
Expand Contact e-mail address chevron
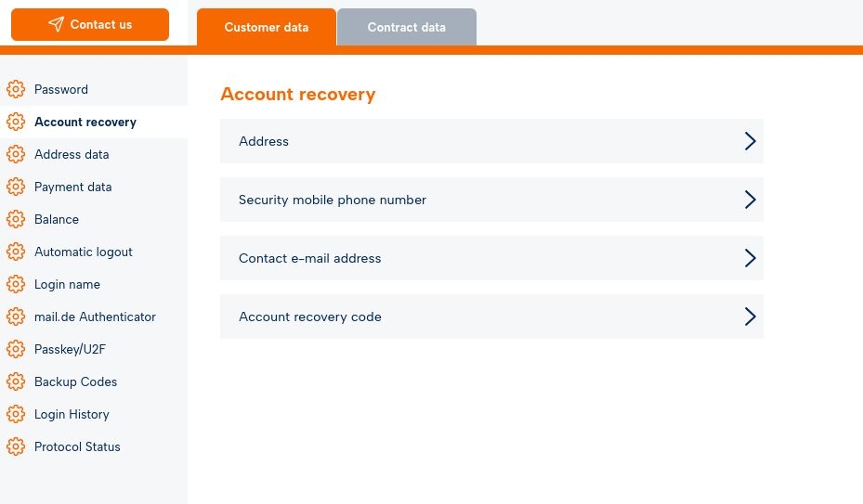tap(750, 258)
